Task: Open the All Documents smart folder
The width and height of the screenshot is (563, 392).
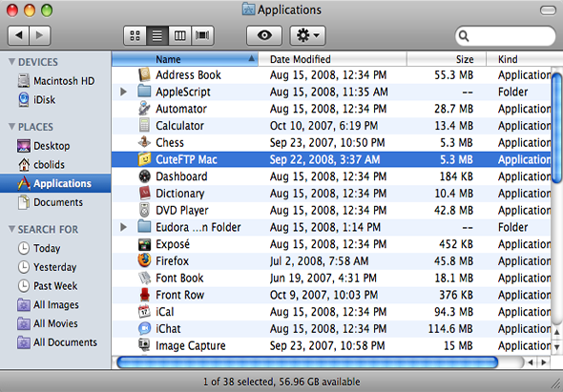Action: tap(55, 342)
